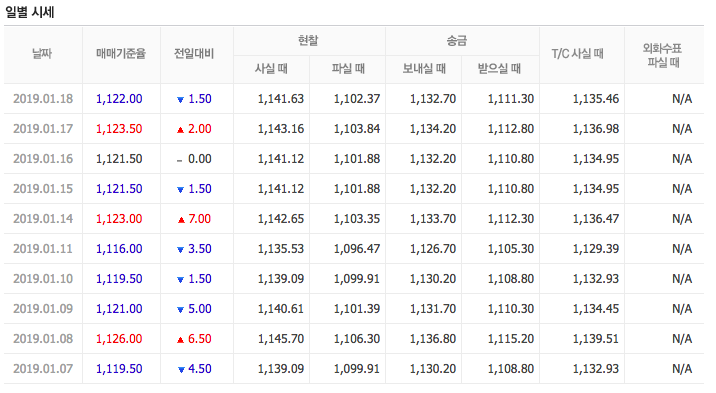Click the rate 1,121.00
Screen dimensions: 716x393
pos(119,309)
